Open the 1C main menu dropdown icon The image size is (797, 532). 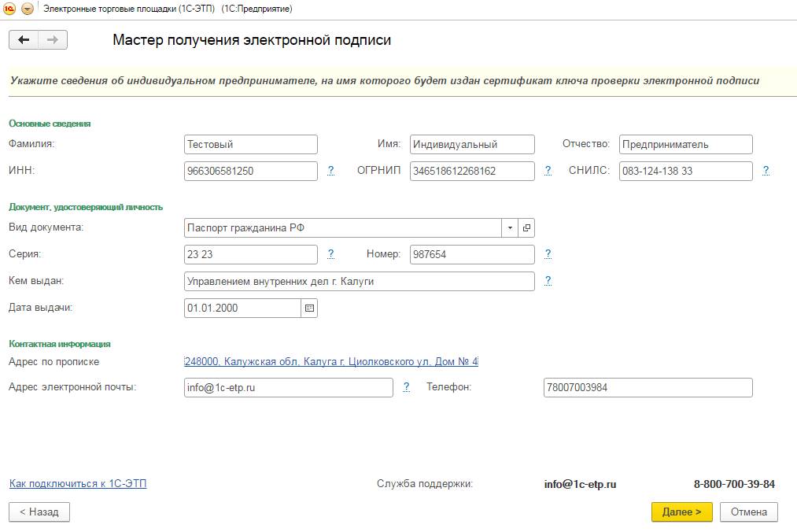28,9
